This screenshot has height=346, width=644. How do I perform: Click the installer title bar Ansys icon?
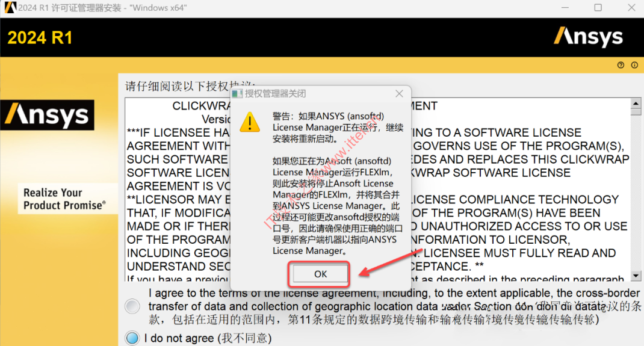10,7
